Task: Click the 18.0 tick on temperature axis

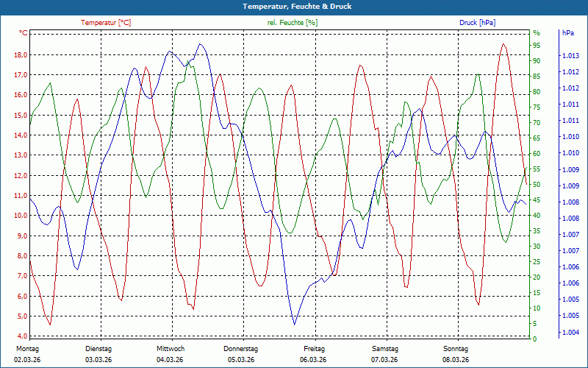Action: click(x=21, y=55)
